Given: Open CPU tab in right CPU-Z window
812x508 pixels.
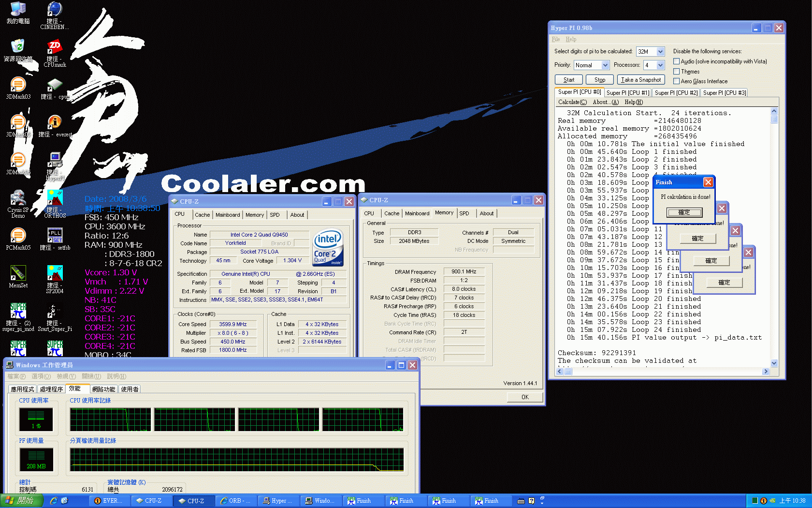Looking at the screenshot, I should pos(369,213).
